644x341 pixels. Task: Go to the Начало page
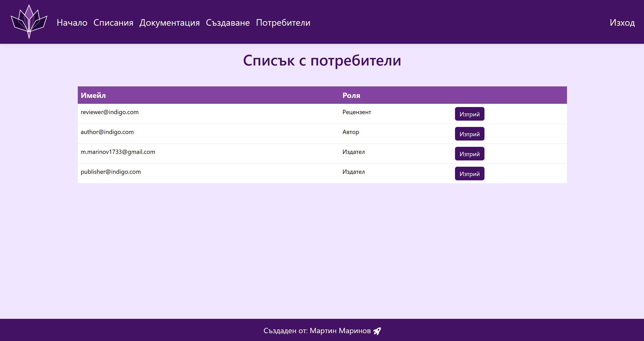pos(72,23)
